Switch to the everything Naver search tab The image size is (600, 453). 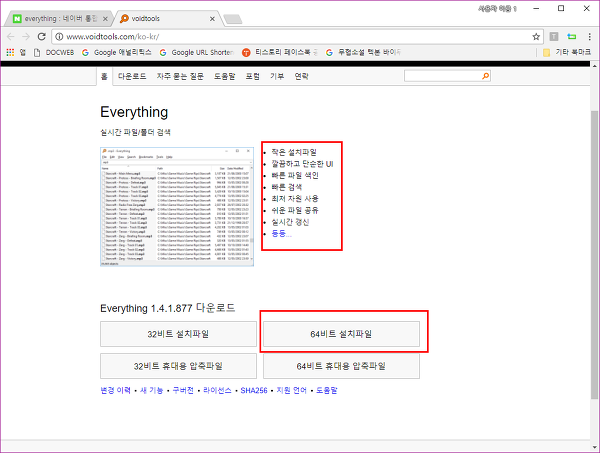point(60,19)
